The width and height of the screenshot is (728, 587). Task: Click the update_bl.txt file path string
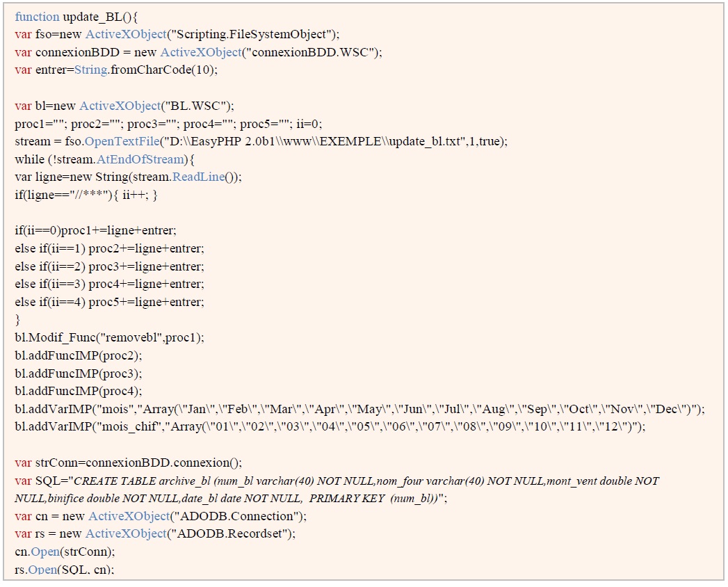tap(321, 141)
